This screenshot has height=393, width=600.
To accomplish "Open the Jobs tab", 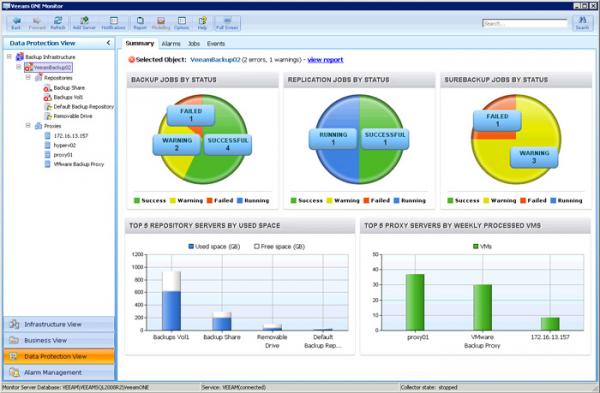I will pos(194,44).
